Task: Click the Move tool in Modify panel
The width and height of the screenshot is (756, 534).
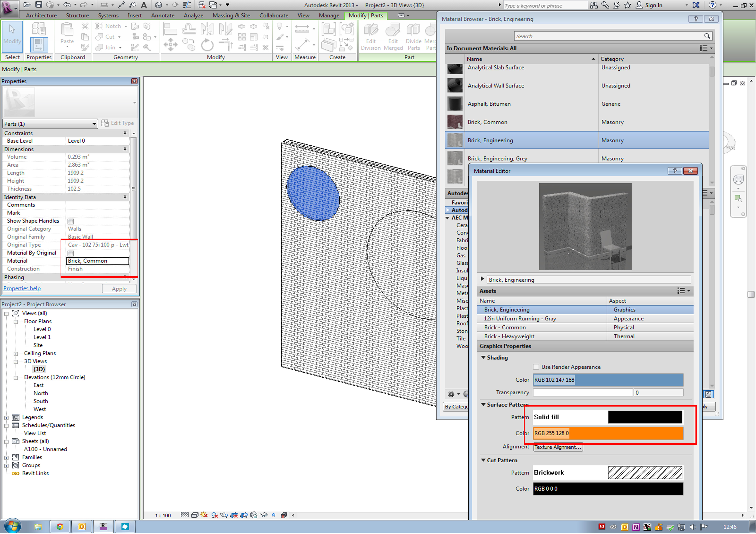Action: [x=170, y=44]
